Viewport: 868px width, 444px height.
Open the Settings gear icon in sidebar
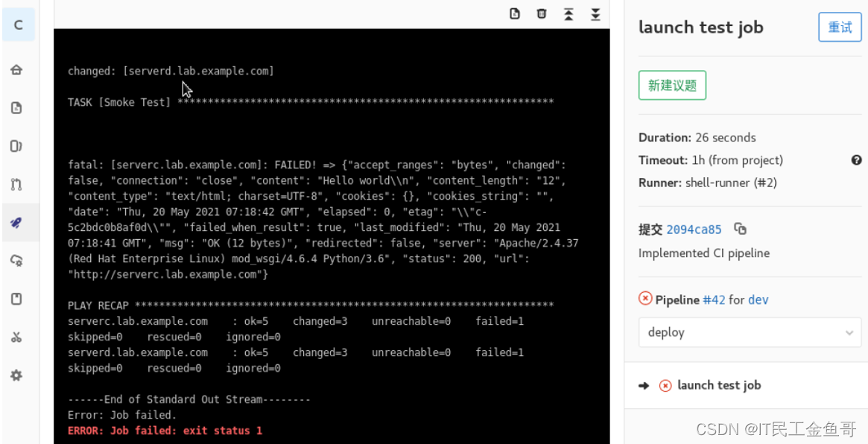[x=16, y=375]
